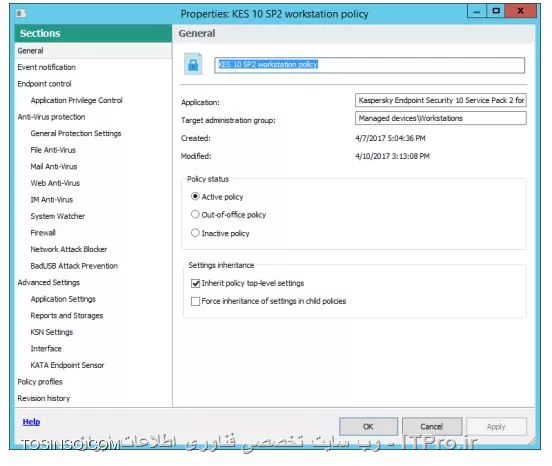Click the policy lock icon
The height and width of the screenshot is (466, 552).
pos(193,64)
